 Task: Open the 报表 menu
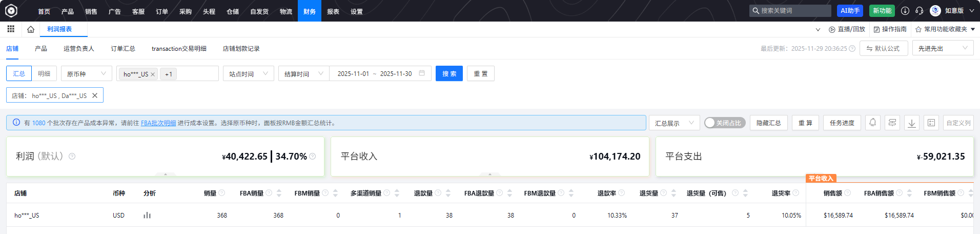tap(333, 11)
